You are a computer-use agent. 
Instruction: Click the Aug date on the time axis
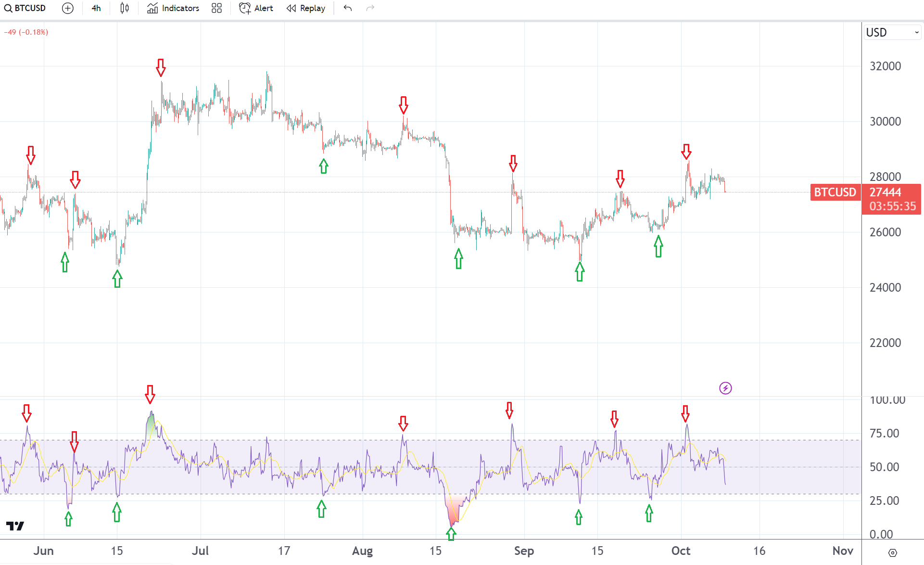pos(362,551)
